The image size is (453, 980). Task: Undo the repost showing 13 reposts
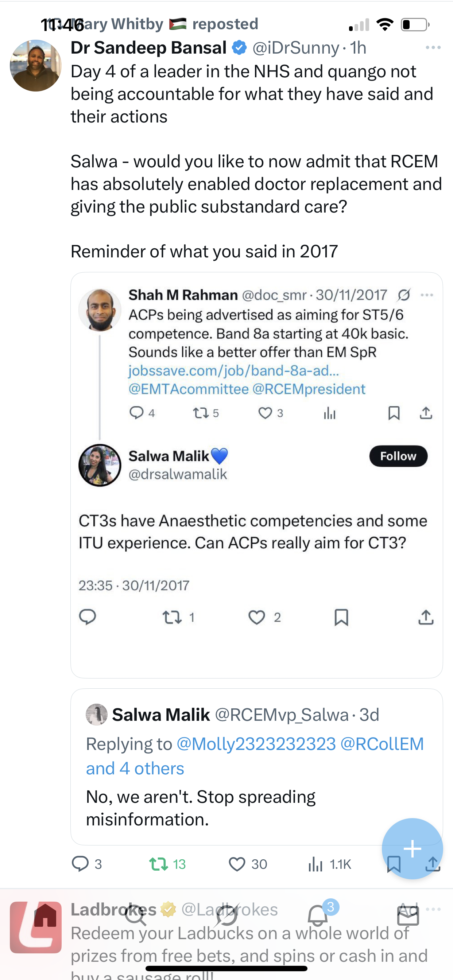[159, 864]
